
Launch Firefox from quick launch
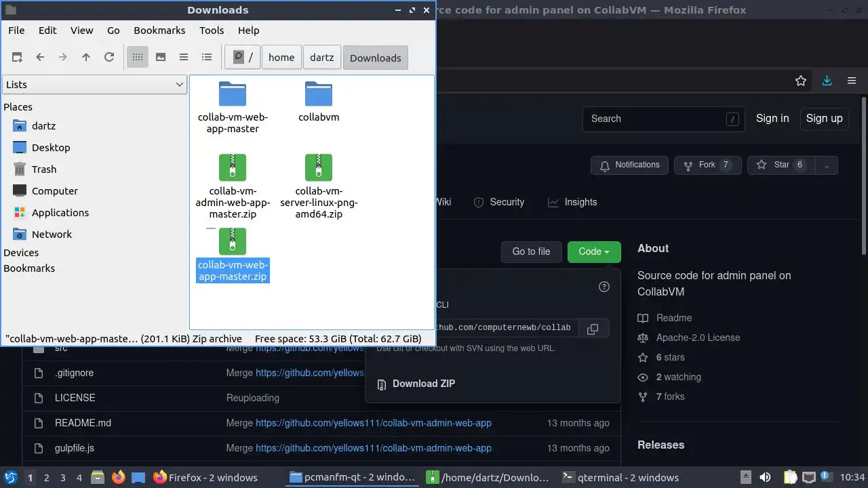(119, 477)
